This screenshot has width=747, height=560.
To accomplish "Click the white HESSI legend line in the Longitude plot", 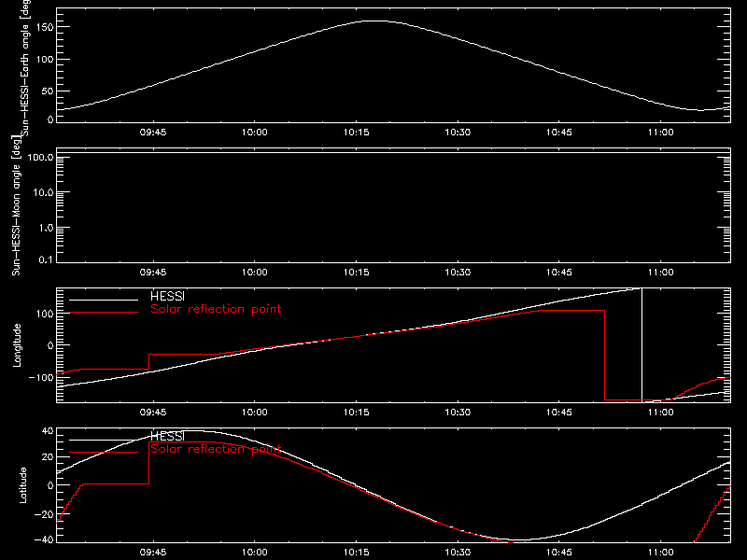I will coord(104,300).
